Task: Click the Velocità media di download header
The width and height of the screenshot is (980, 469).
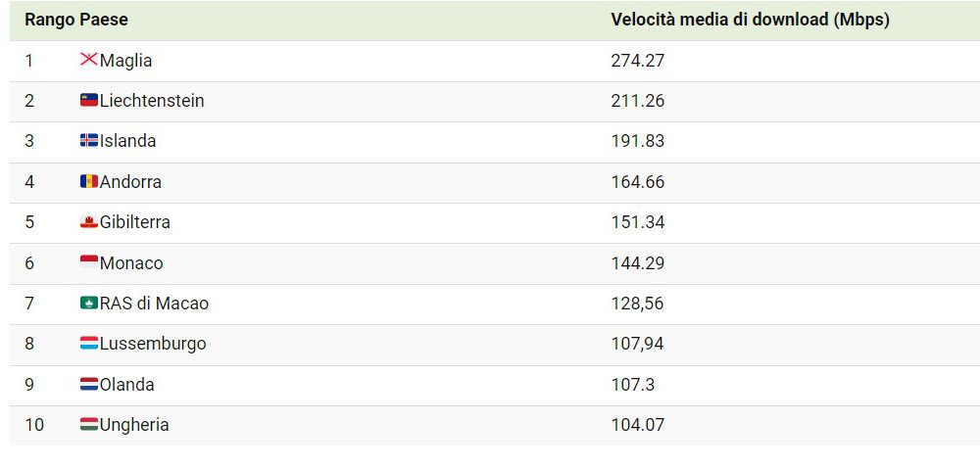Action: coord(750,20)
